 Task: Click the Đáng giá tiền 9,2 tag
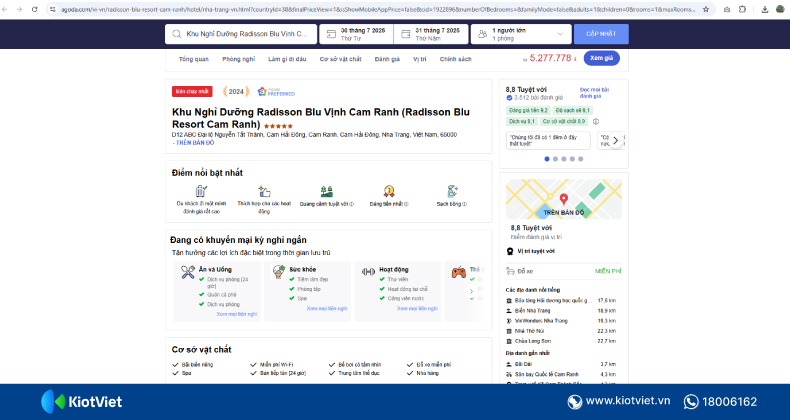(528, 110)
